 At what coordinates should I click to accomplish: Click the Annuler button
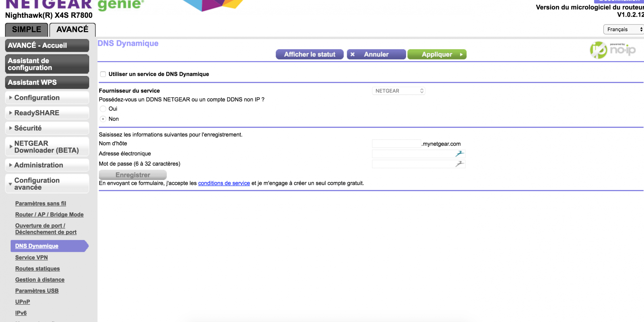click(x=376, y=54)
